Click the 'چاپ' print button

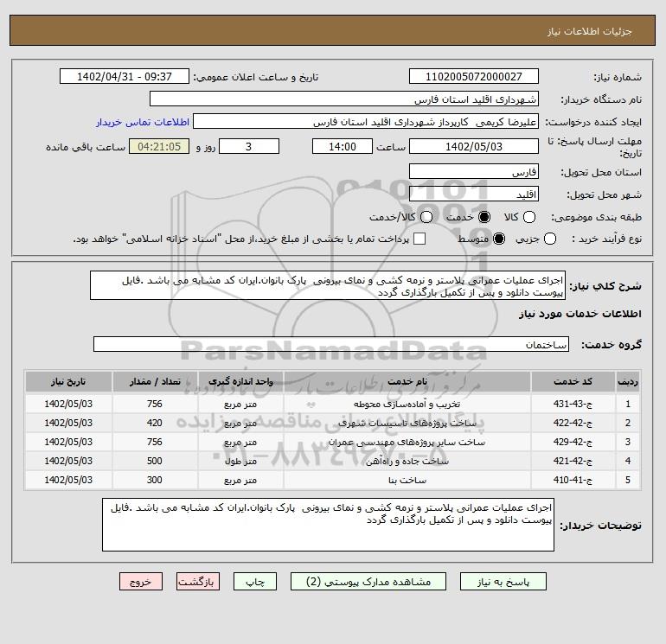click(255, 582)
